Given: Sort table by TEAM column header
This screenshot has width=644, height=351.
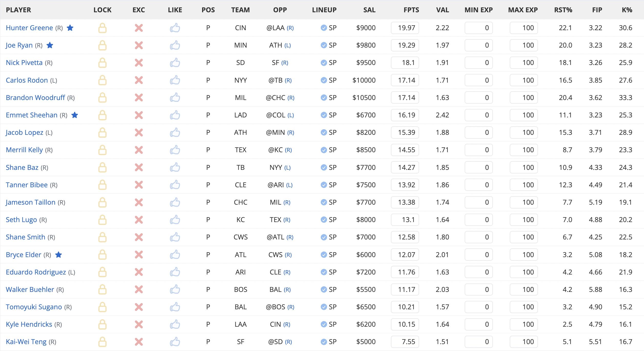Looking at the screenshot, I should pos(241,10).
